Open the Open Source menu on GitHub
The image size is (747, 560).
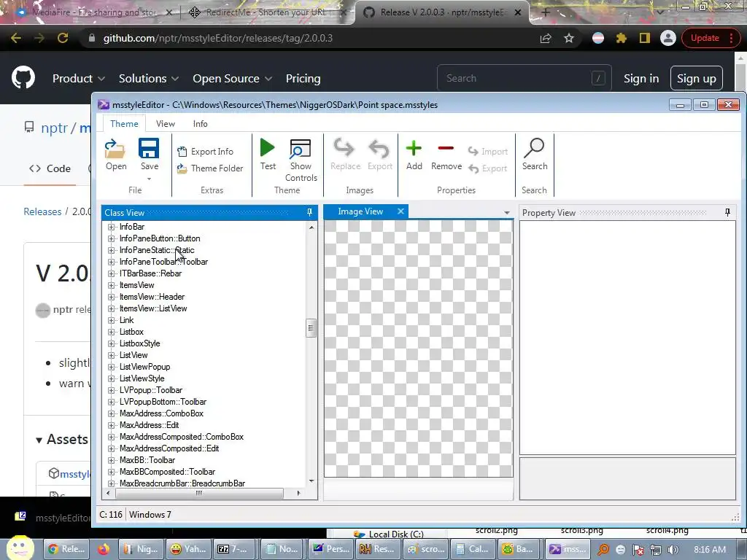pos(233,79)
